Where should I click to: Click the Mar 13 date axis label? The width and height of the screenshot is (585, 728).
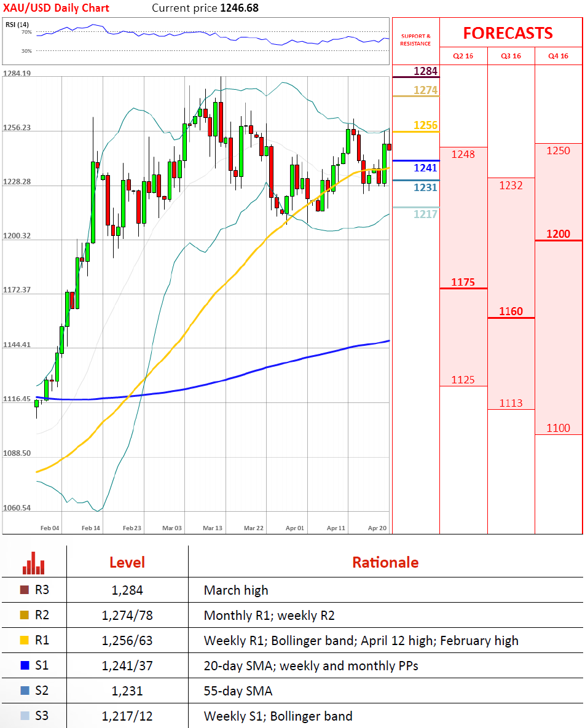(x=213, y=528)
